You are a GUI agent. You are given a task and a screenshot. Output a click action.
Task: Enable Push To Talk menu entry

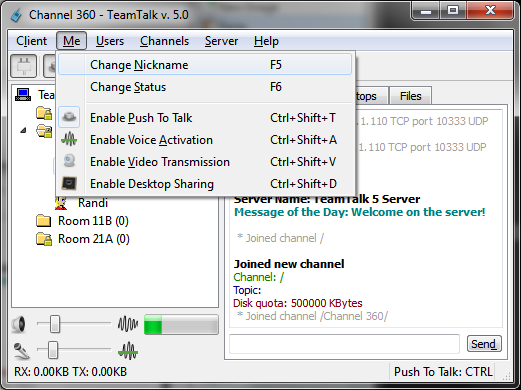(x=205, y=118)
